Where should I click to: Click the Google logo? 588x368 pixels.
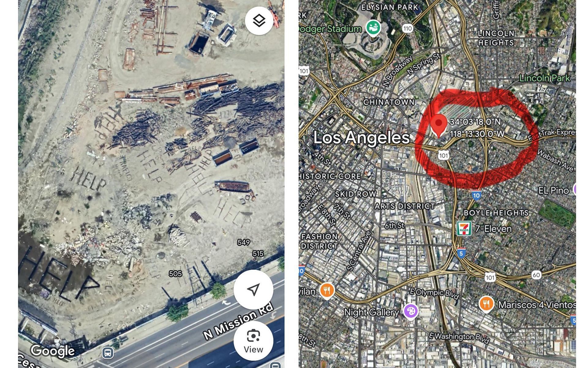(x=53, y=351)
